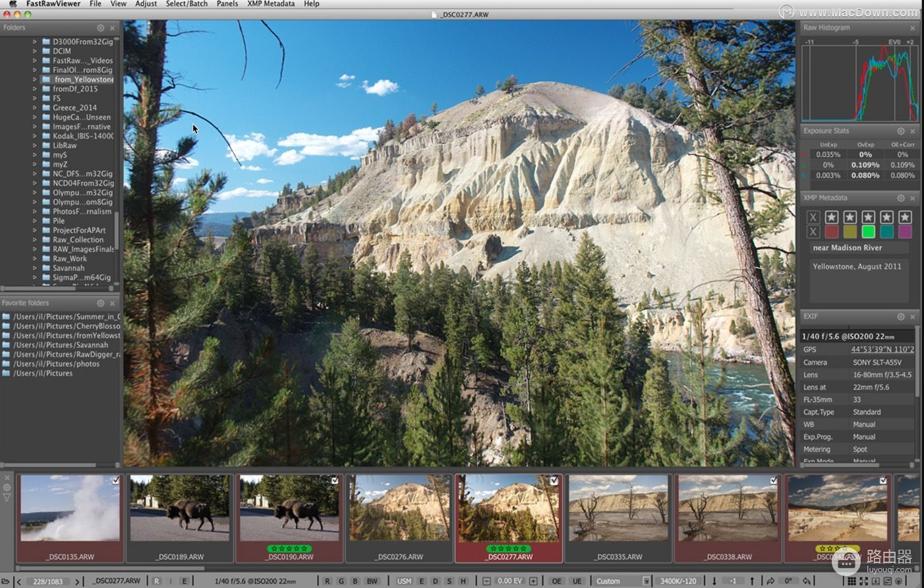Open the Select/Batch menu
Viewport: 924px width, 588px height.
click(x=187, y=4)
